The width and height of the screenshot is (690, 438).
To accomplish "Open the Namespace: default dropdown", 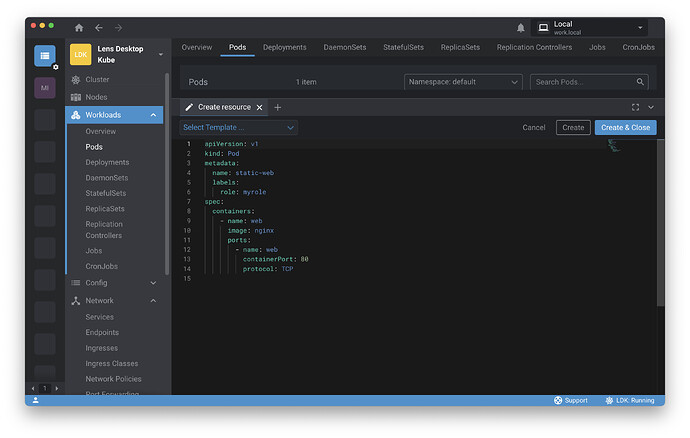I will 463,82.
